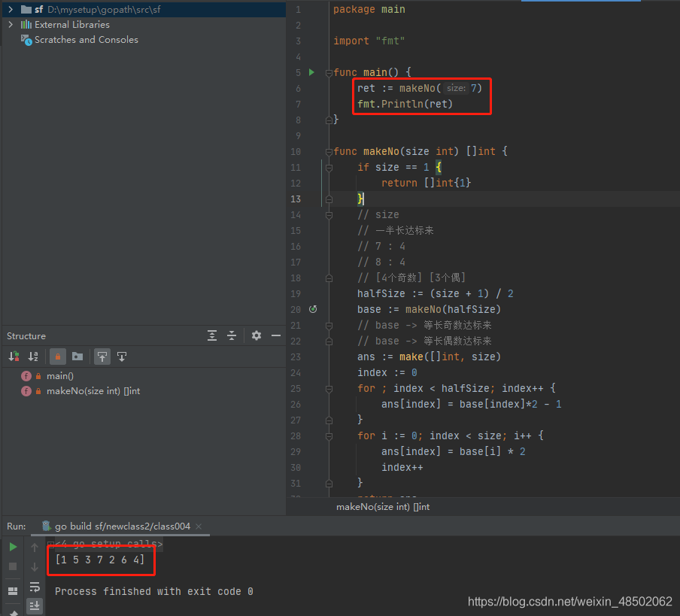
Task: Toggle Autoscroll from Source in Structure toolbar
Action: coord(122,357)
